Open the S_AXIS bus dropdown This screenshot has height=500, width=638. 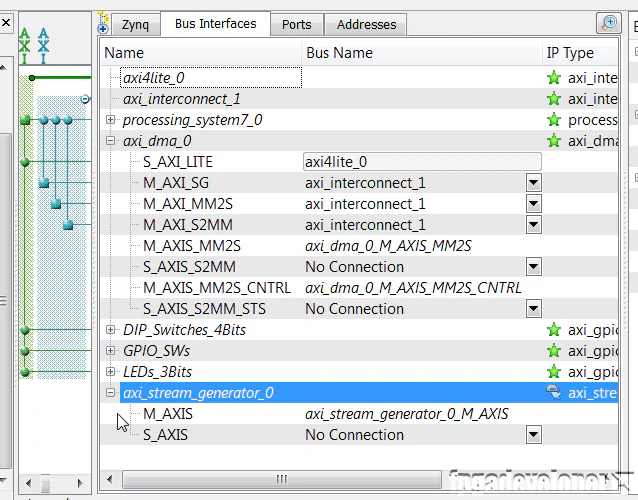click(533, 435)
